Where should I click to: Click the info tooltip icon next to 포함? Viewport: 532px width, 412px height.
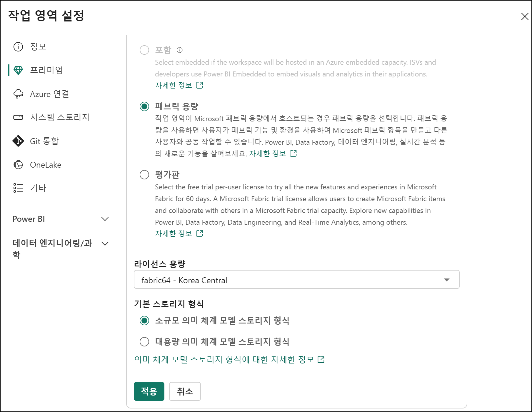(180, 50)
